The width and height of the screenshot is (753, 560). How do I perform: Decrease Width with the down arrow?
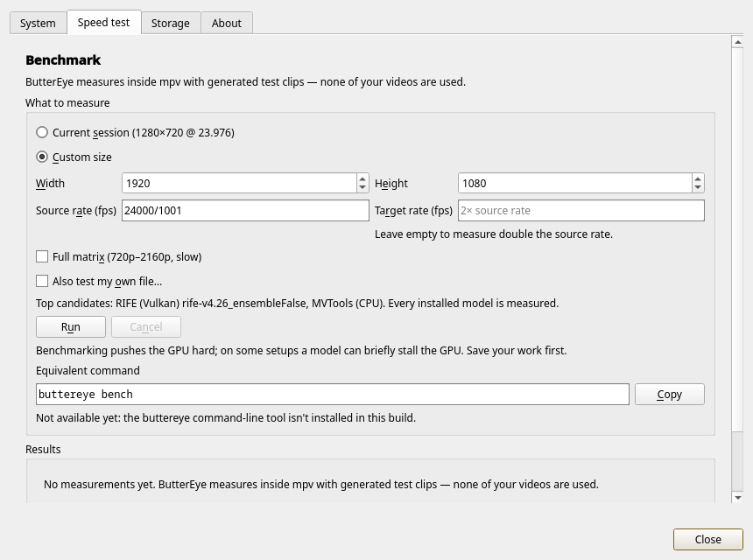point(362,187)
